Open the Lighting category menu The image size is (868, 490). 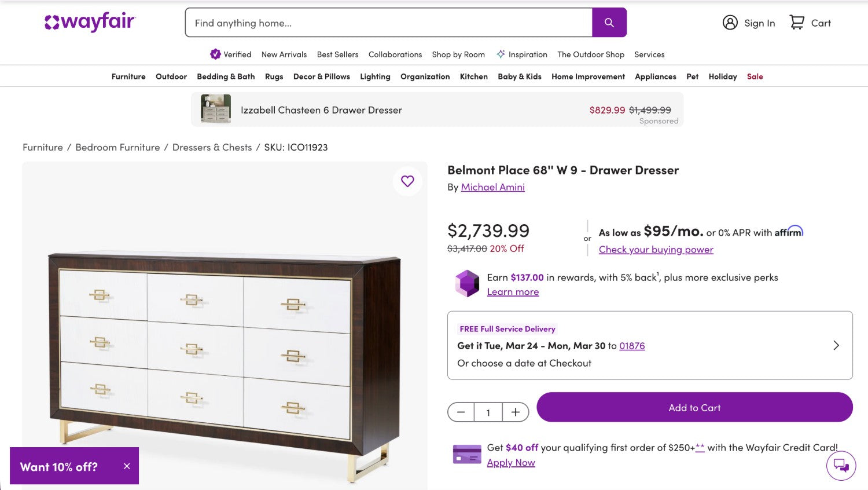pyautogui.click(x=375, y=76)
